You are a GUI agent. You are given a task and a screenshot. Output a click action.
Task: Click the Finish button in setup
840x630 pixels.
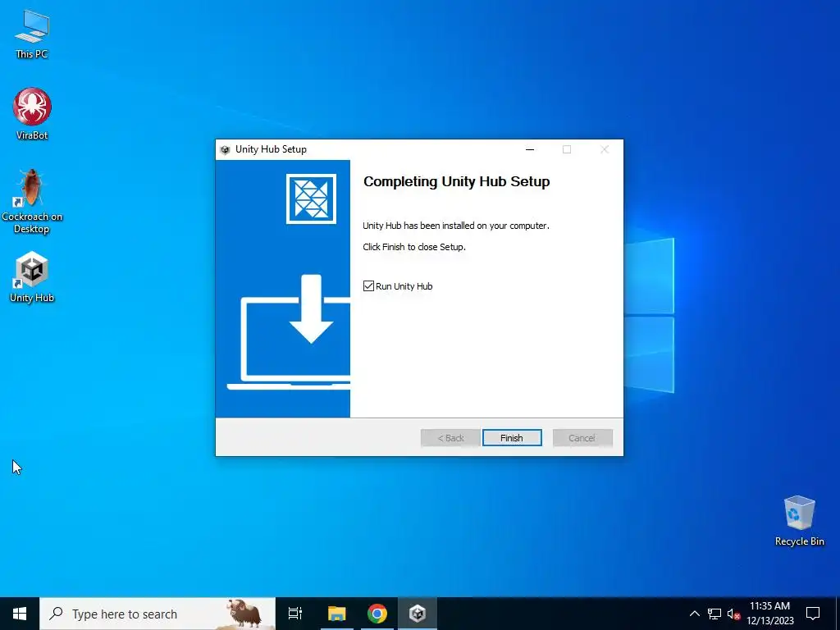click(x=512, y=438)
